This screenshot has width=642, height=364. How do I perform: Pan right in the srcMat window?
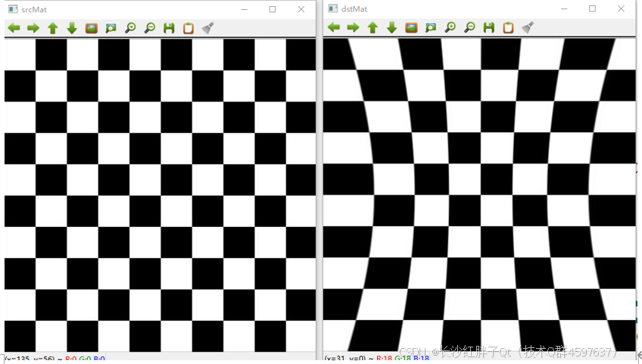[x=33, y=28]
